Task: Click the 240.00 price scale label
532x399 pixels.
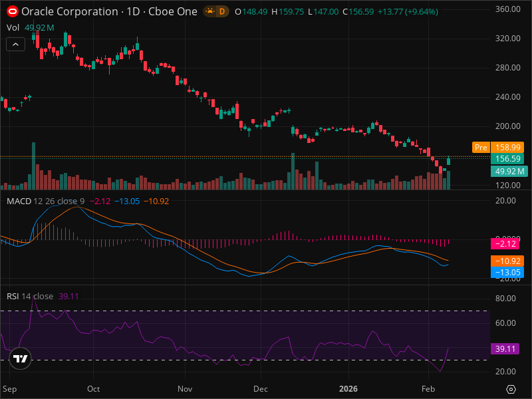Action: [508, 96]
